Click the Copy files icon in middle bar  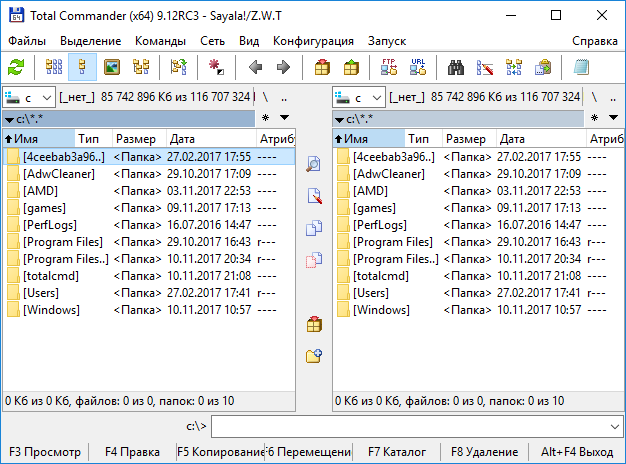click(x=314, y=228)
